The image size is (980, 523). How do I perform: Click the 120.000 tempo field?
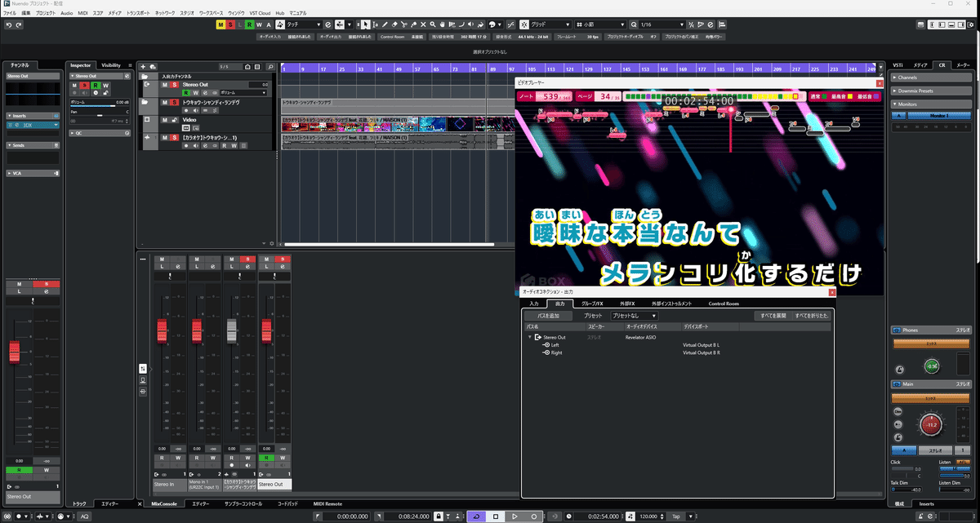tap(648, 516)
